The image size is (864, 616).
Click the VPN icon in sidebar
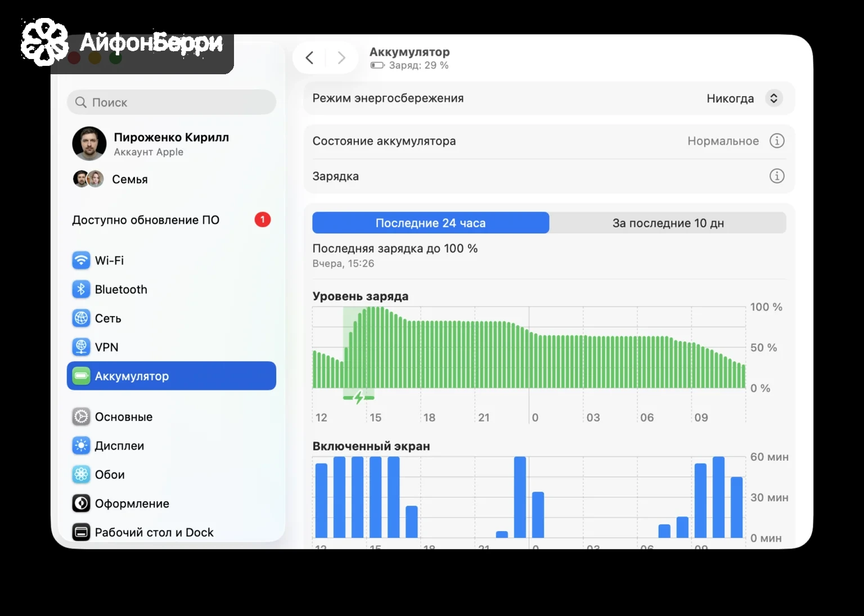[x=81, y=347]
